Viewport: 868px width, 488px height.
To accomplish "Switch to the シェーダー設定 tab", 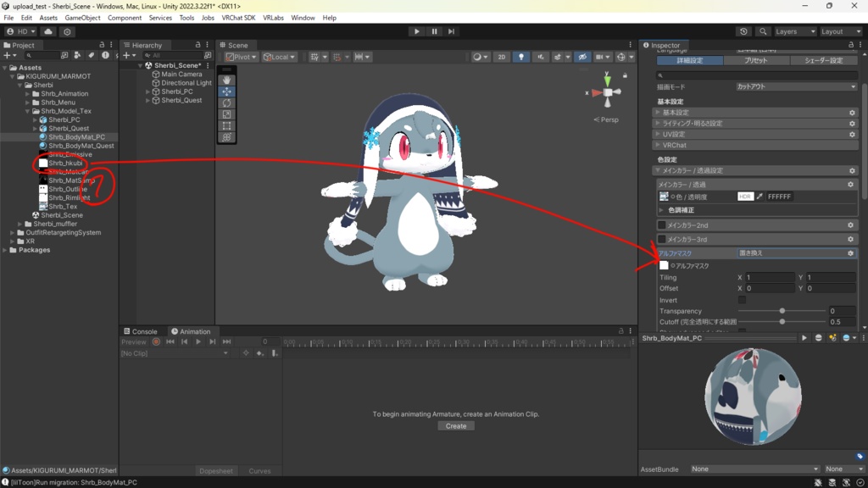I will [823, 60].
